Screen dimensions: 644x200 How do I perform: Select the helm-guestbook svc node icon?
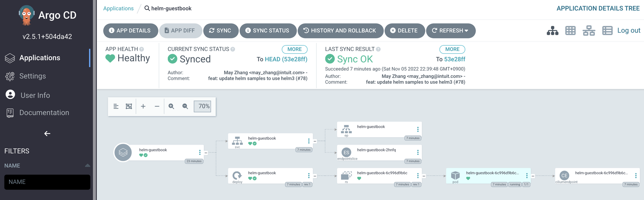point(237,140)
